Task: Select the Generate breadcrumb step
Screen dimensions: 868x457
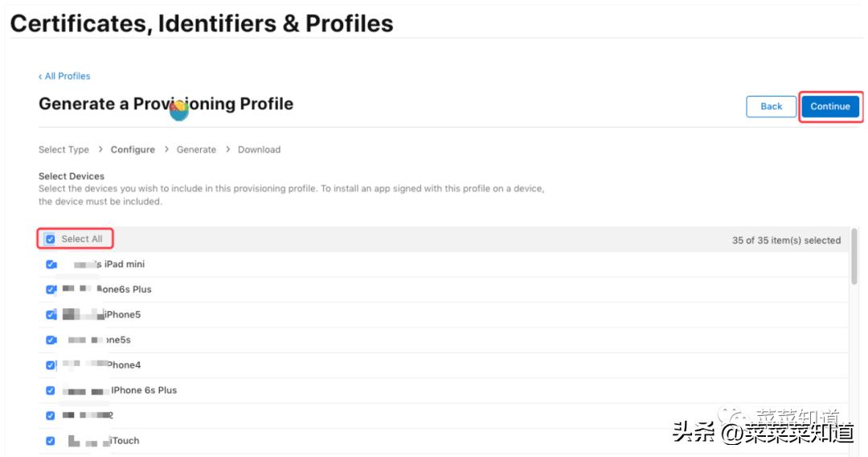Action: (x=196, y=150)
